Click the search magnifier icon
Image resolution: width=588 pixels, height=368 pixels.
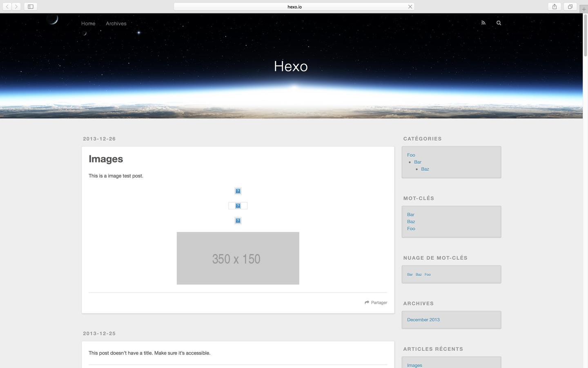click(498, 23)
